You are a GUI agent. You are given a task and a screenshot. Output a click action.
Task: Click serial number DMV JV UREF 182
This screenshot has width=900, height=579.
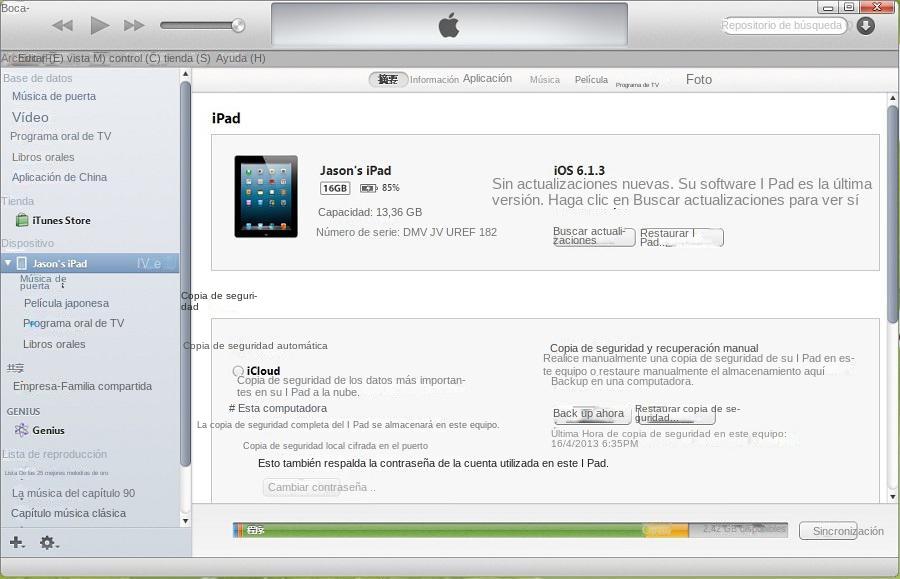(x=450, y=232)
